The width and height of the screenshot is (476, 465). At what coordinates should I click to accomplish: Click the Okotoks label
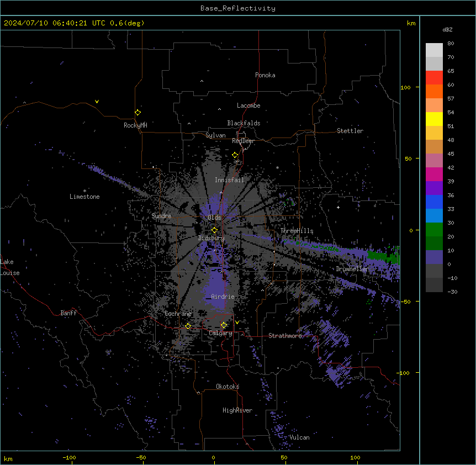pyautogui.click(x=228, y=387)
